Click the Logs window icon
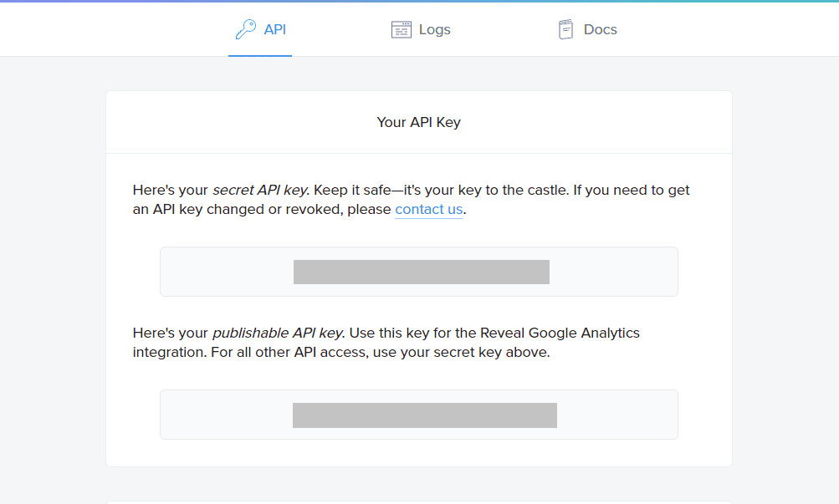This screenshot has height=504, width=839. click(x=402, y=30)
